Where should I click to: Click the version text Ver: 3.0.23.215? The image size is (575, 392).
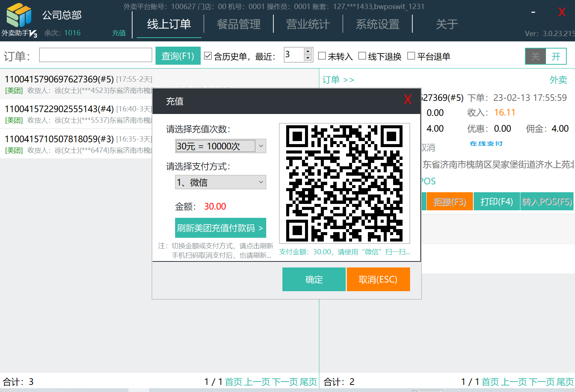pyautogui.click(x=550, y=33)
